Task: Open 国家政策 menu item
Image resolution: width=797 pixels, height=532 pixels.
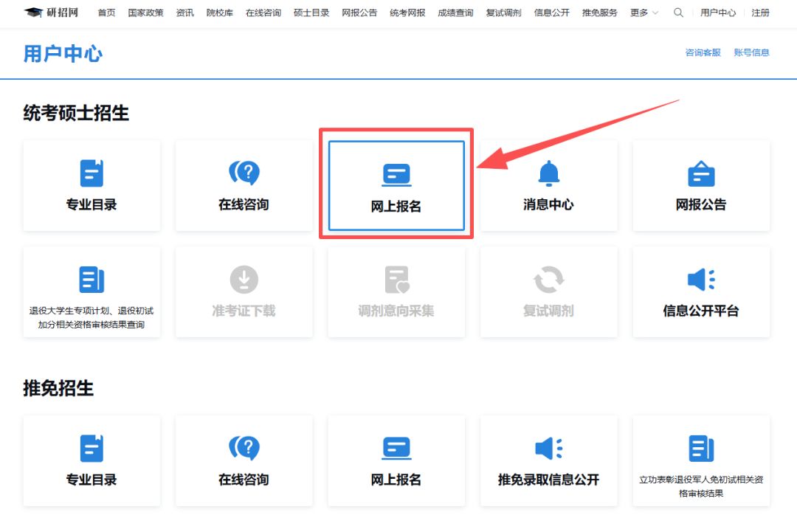Action: click(145, 13)
